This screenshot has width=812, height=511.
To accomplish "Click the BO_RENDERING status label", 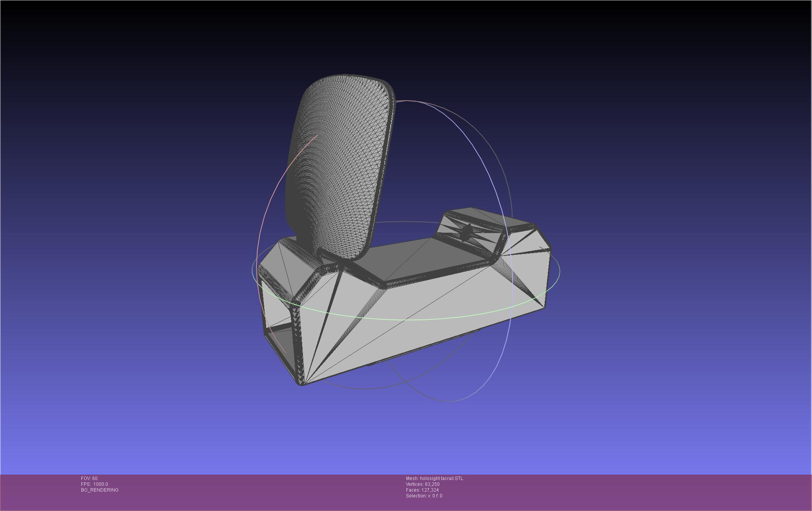I will coord(100,490).
